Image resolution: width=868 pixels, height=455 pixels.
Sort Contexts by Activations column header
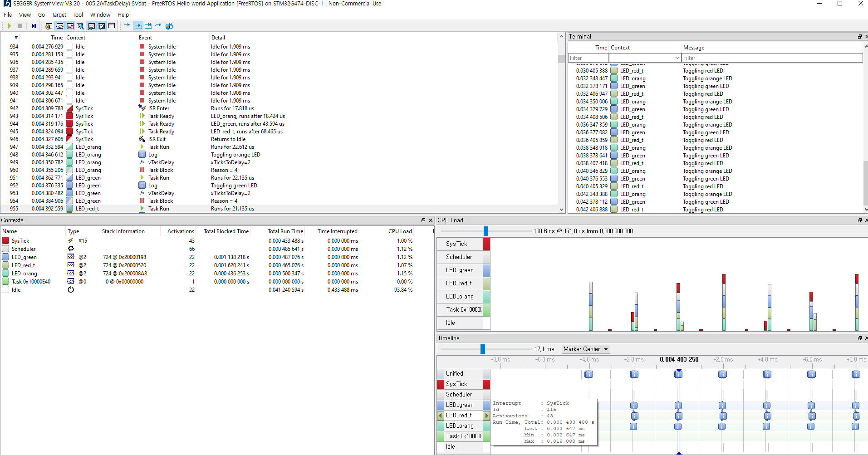pos(181,231)
